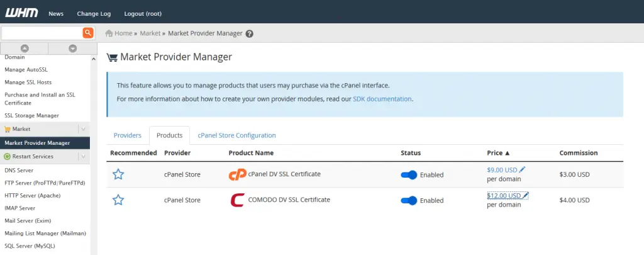The image size is (644, 255).
Task: Disable the COMODO DV SSL Certificate toggle
Action: pos(409,200)
